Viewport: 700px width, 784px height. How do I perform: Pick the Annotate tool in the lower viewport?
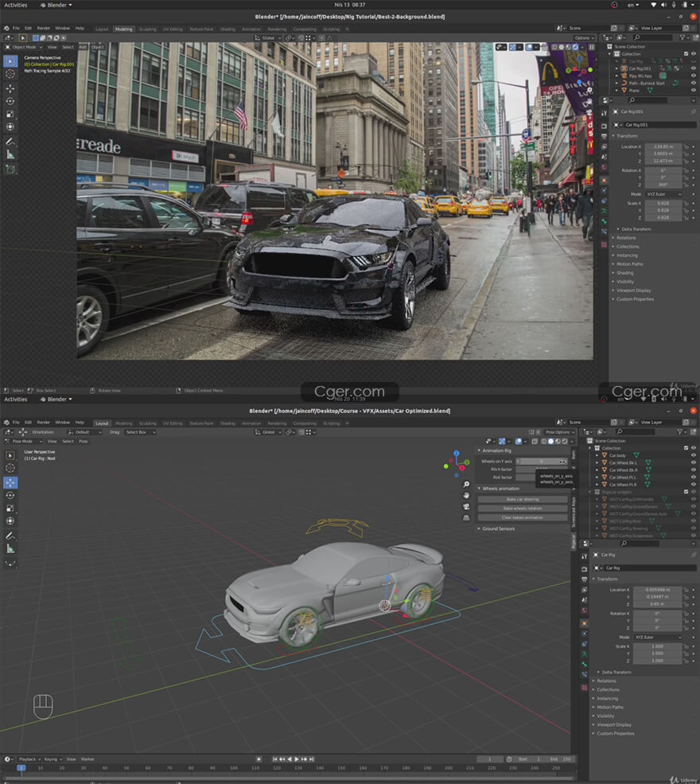coord(10,536)
